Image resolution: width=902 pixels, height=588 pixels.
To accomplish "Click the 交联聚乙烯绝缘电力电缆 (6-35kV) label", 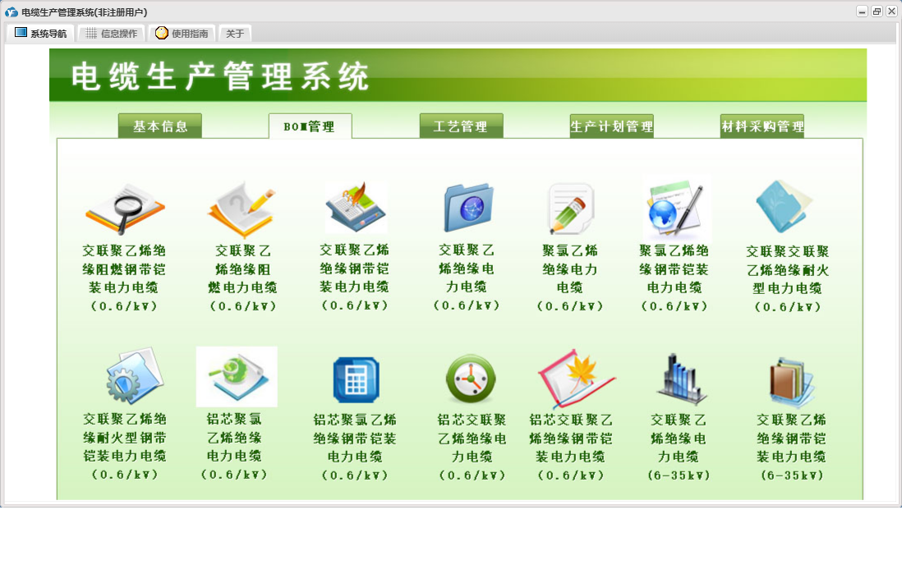I will click(679, 447).
